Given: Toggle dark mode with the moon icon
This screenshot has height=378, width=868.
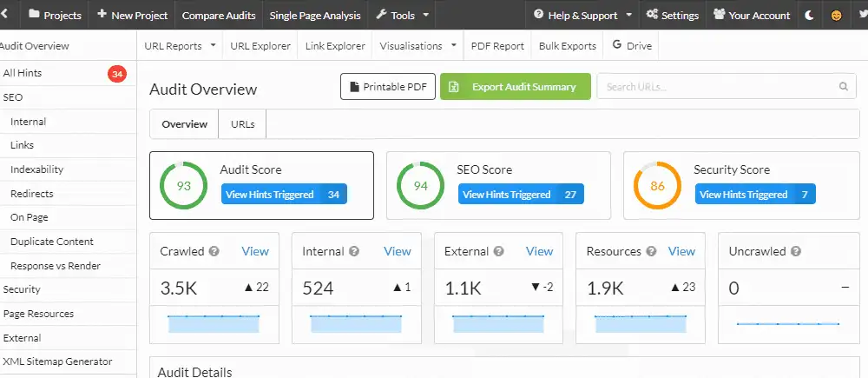Looking at the screenshot, I should pos(809,15).
